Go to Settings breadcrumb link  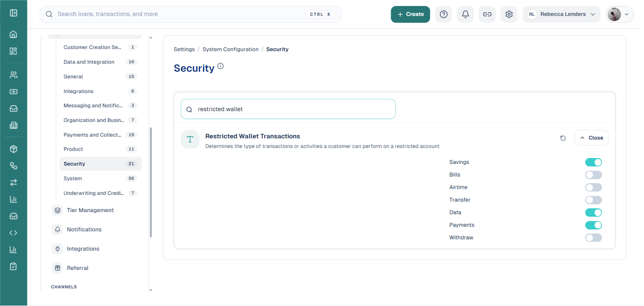pos(184,49)
